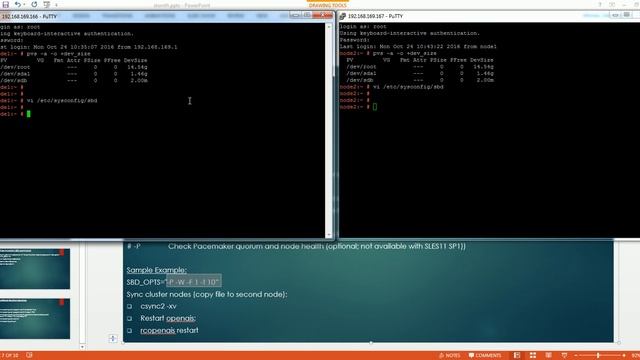Screen dimensions: 640x360
Task: Switch to Normal view icon
Action: coord(517,356)
